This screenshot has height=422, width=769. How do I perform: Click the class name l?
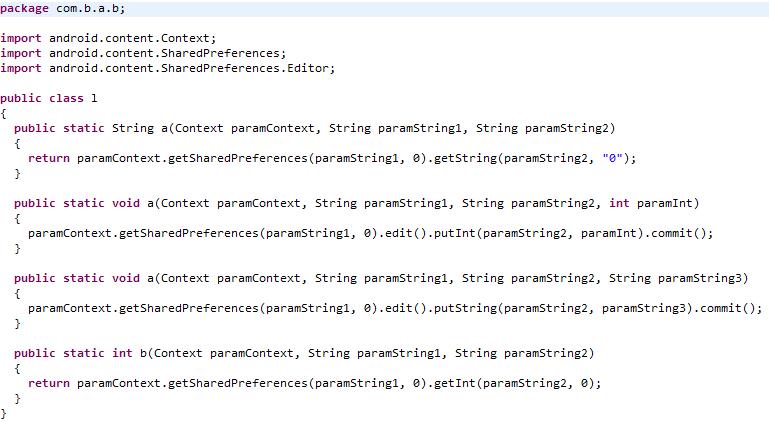pos(94,98)
